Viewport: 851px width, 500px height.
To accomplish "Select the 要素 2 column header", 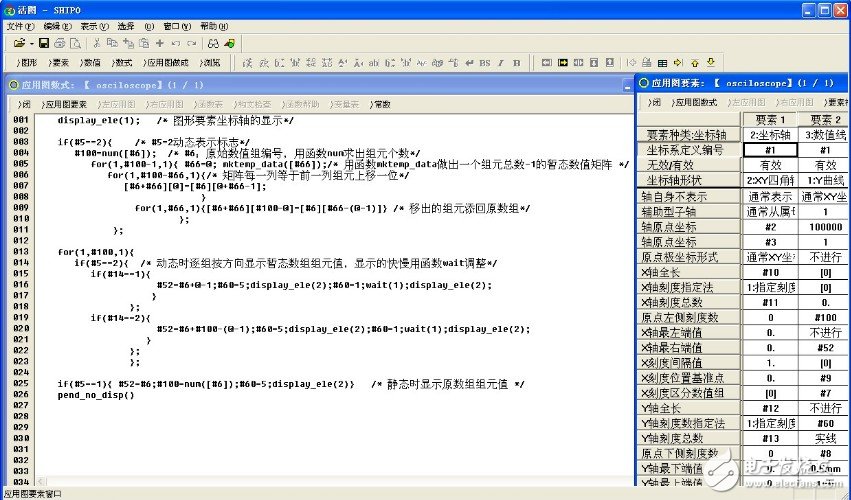I will [x=824, y=119].
